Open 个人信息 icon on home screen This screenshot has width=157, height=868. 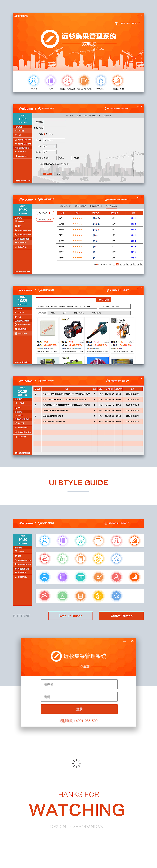pos(34,81)
